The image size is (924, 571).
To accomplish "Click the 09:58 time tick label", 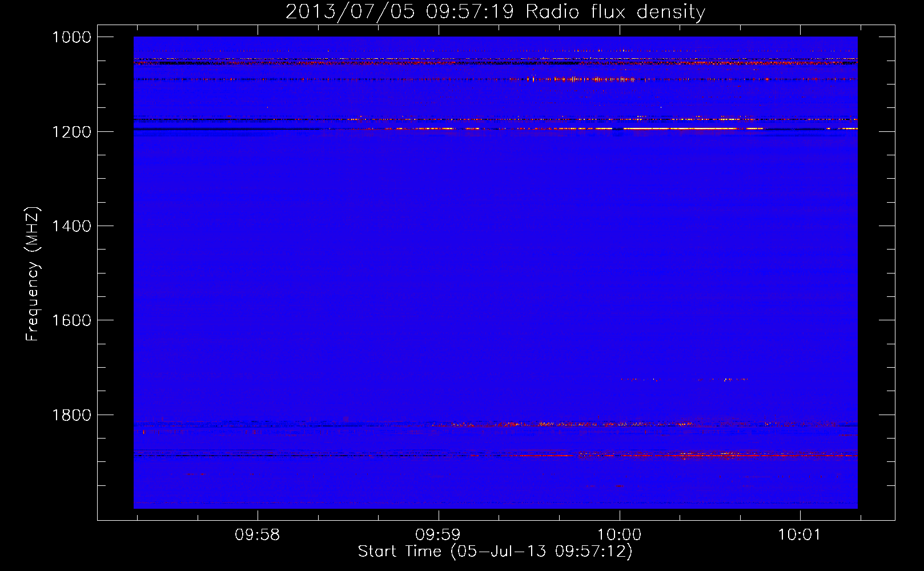I will [x=258, y=535].
